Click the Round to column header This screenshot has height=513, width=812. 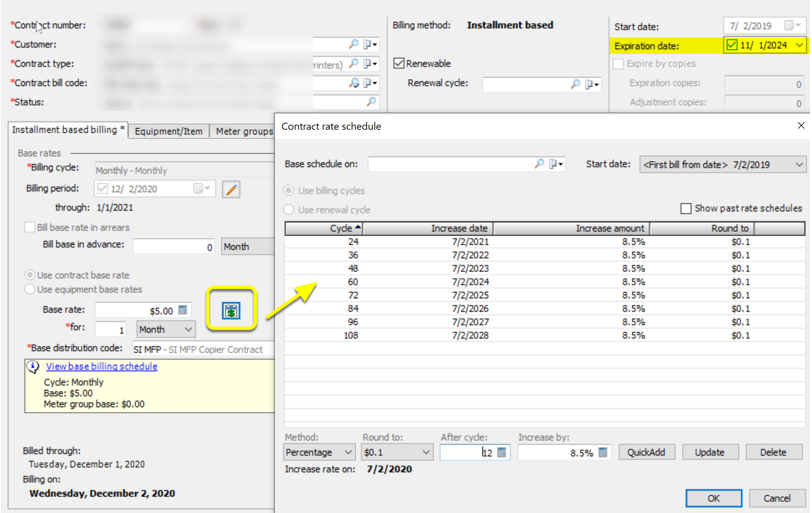(702, 228)
